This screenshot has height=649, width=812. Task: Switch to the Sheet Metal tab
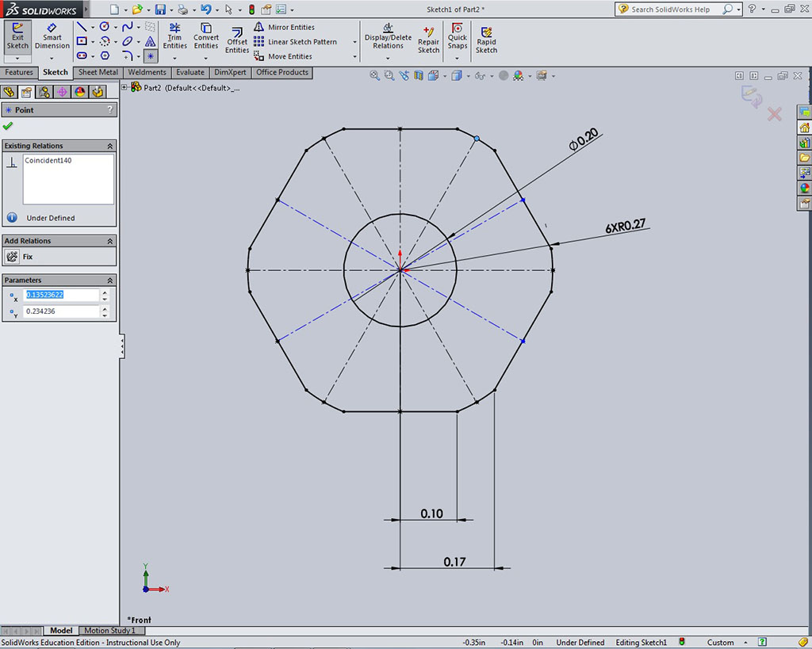(98, 72)
